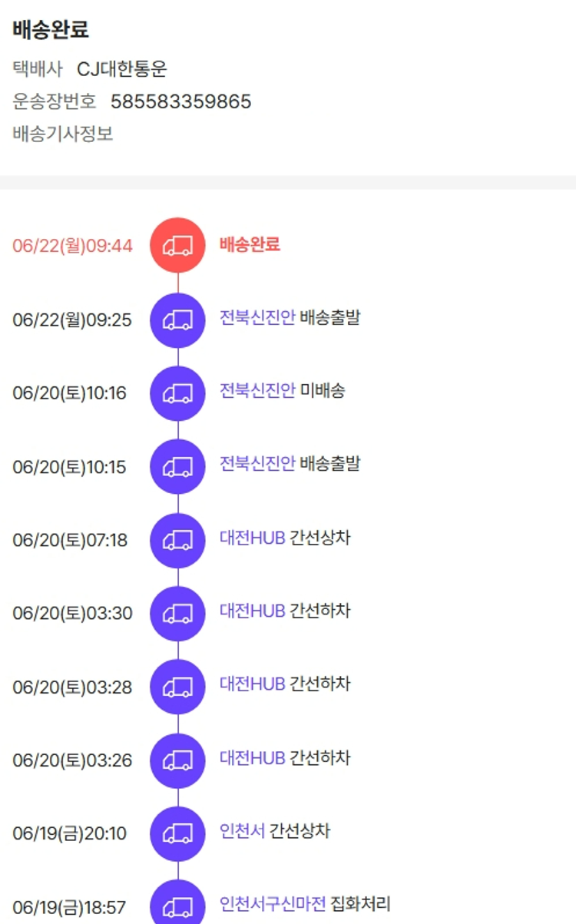The height and width of the screenshot is (924, 576).
Task: Click the 배송기사정보 label
Action: (63, 134)
